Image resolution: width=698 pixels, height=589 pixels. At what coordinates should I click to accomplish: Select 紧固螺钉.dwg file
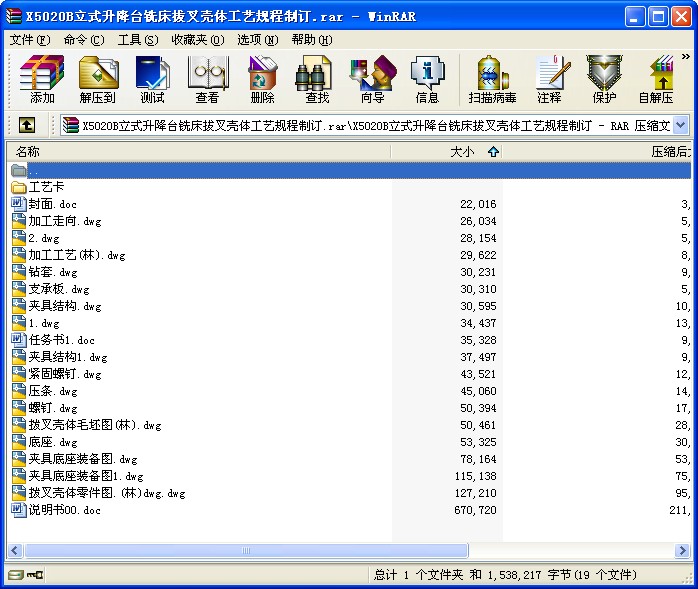pyautogui.click(x=57, y=374)
